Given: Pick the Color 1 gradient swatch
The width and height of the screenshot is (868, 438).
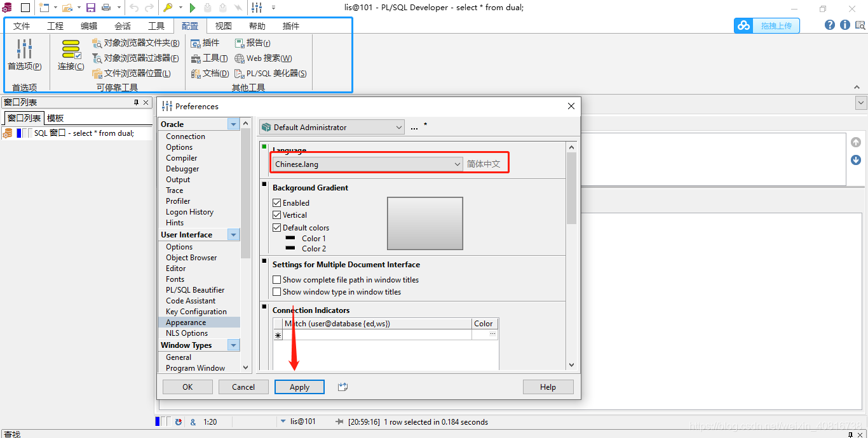Looking at the screenshot, I should click(x=290, y=238).
